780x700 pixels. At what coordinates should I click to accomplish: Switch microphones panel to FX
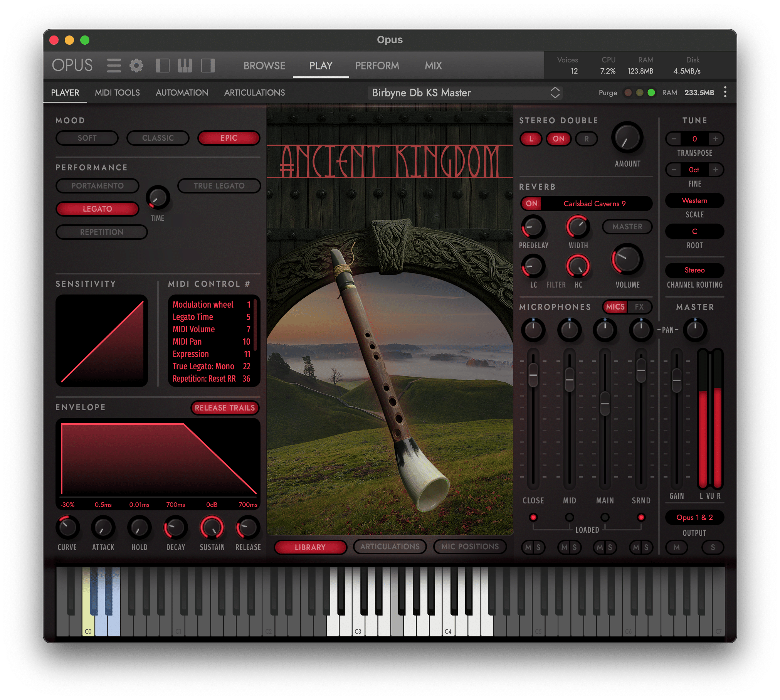point(639,307)
